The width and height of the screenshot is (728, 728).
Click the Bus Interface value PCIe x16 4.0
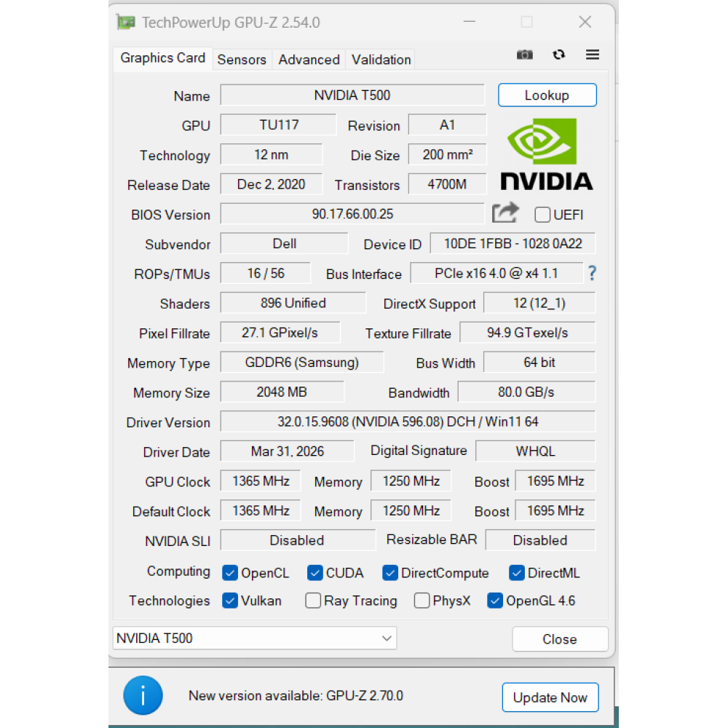coord(496,274)
